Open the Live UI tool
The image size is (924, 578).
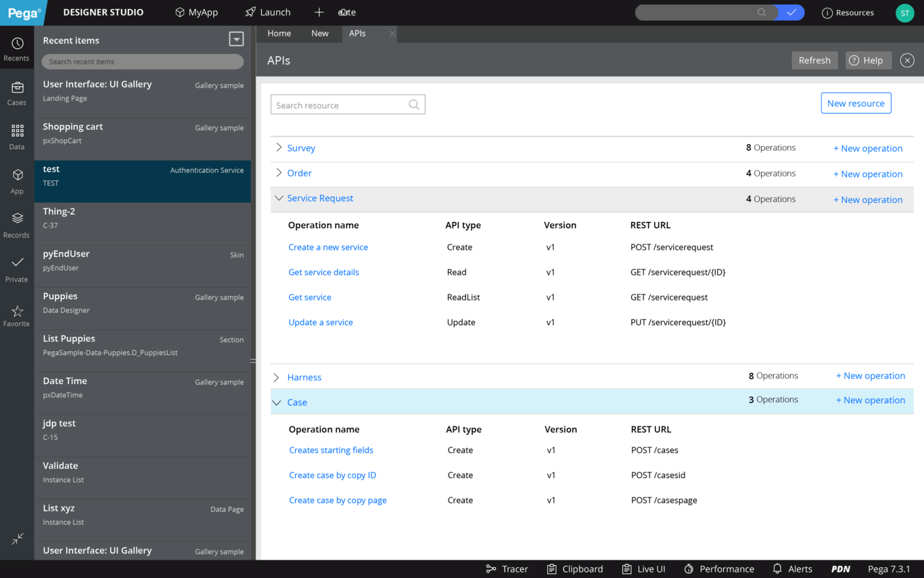pos(643,569)
